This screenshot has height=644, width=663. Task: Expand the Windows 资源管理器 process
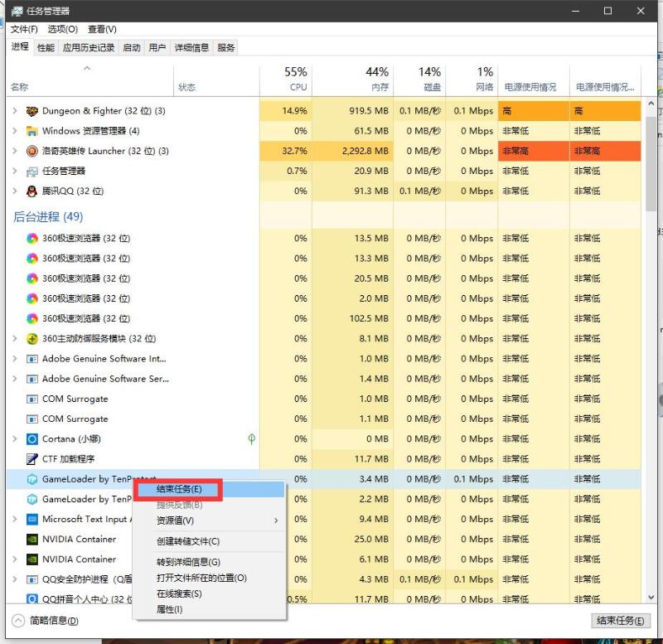point(15,131)
